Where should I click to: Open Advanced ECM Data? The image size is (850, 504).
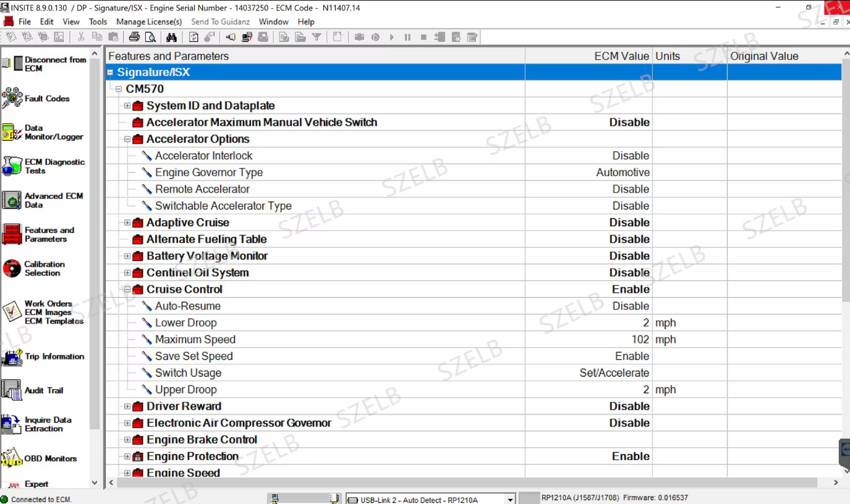pos(43,200)
